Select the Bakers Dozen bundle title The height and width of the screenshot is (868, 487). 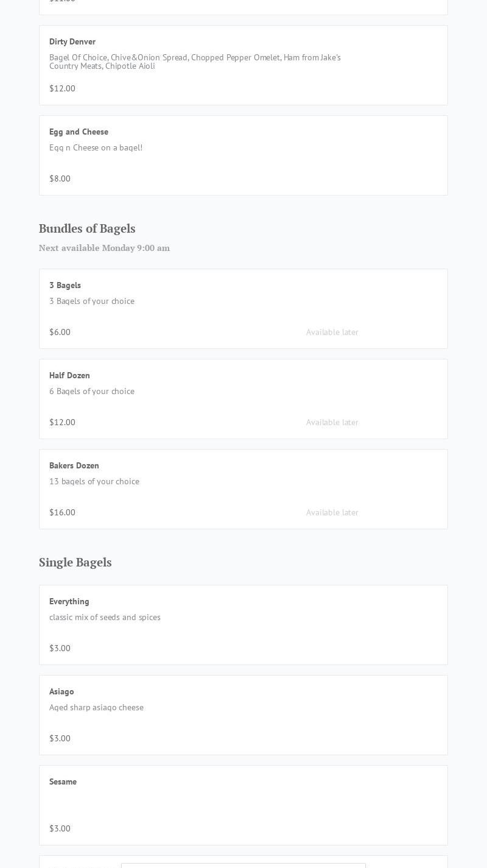[74, 465]
